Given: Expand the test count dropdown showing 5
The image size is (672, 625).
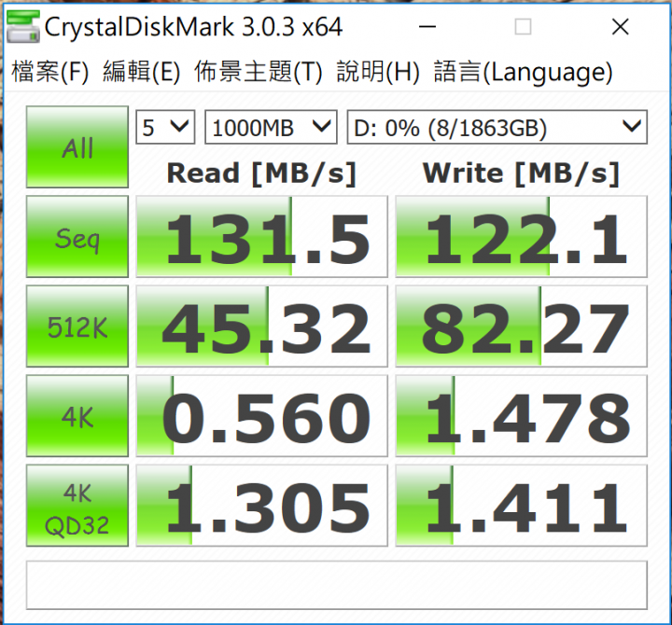Looking at the screenshot, I should (165, 127).
